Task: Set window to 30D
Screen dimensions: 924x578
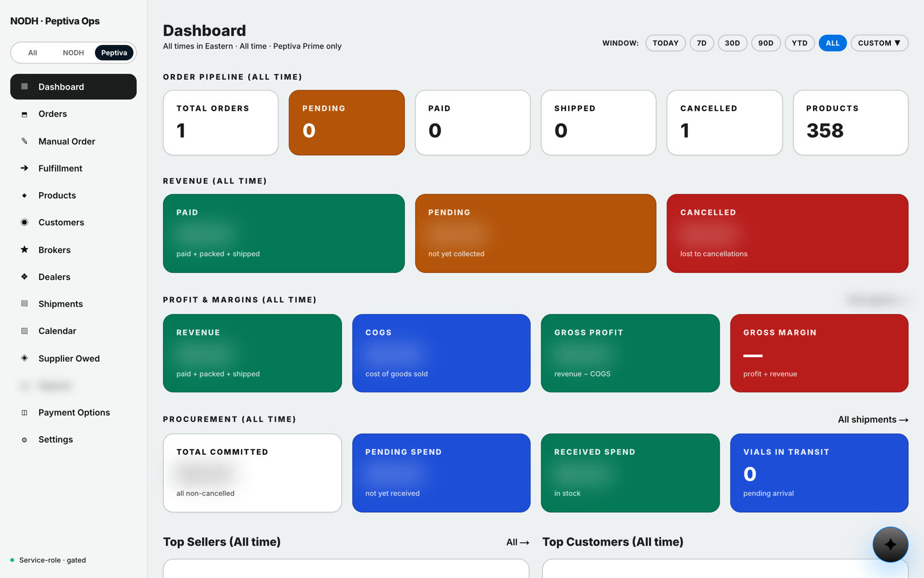Action: click(732, 43)
